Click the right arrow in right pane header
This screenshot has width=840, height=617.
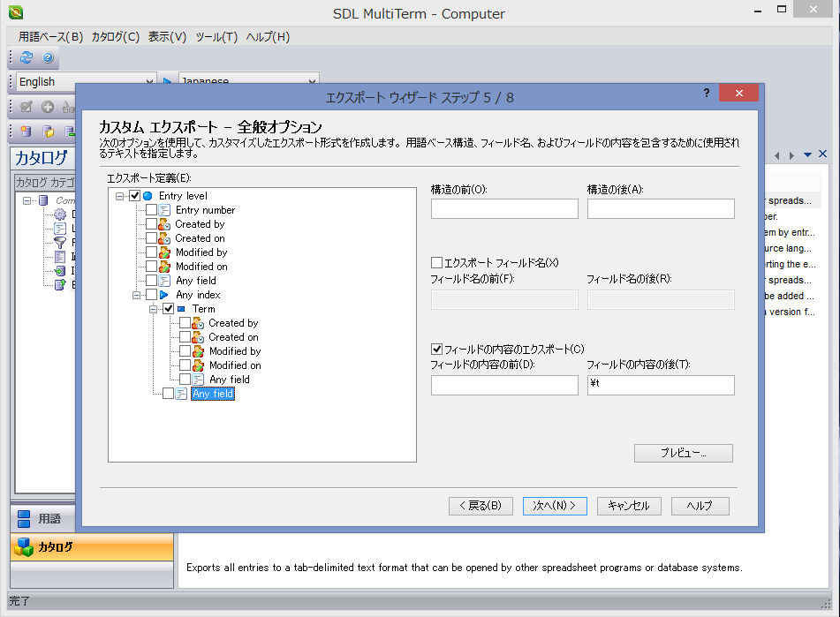tap(791, 155)
